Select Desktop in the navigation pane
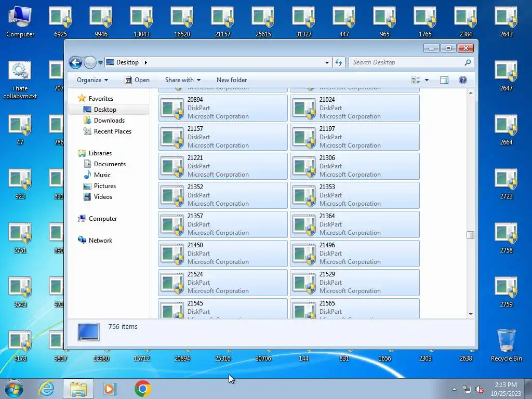This screenshot has height=399, width=532. click(x=105, y=110)
